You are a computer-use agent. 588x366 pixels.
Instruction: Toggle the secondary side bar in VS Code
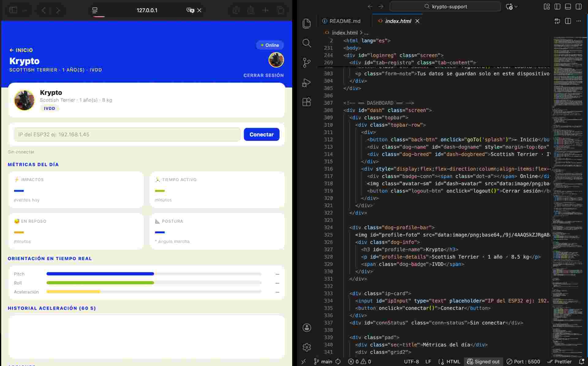579,6
